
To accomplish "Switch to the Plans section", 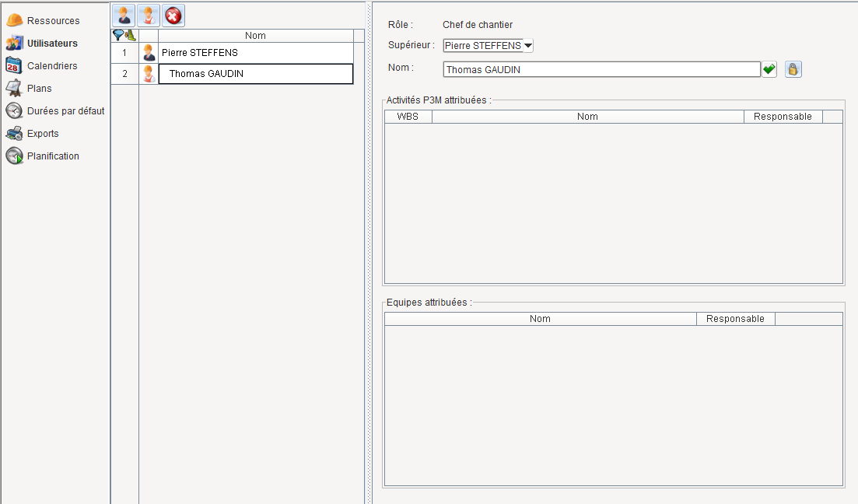I will click(40, 89).
